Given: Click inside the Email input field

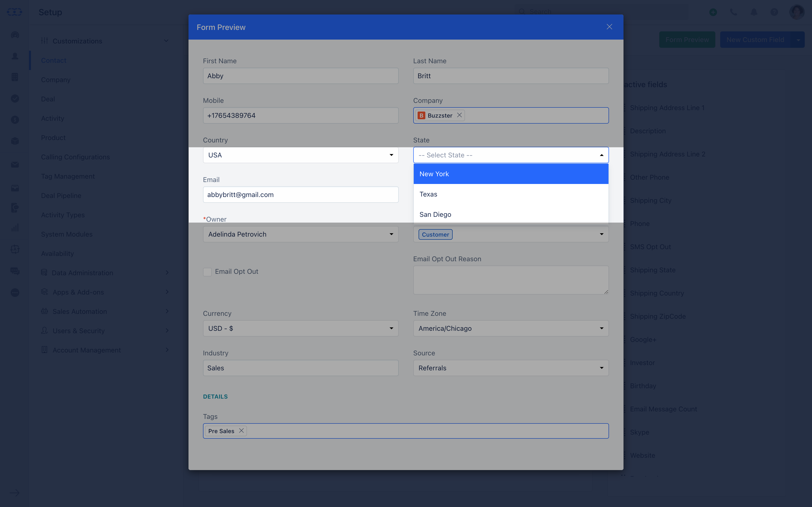Looking at the screenshot, I should [x=301, y=195].
